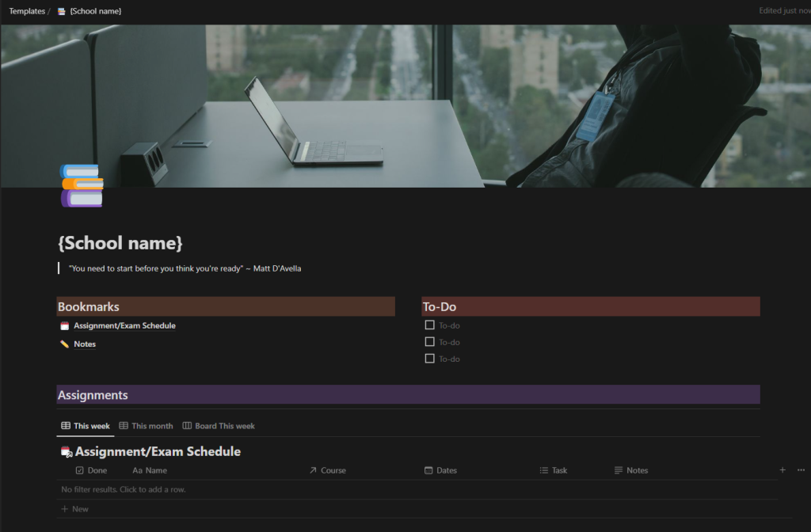Tick the second To-do checkbox
Image resolution: width=811 pixels, height=532 pixels.
pyautogui.click(x=430, y=342)
